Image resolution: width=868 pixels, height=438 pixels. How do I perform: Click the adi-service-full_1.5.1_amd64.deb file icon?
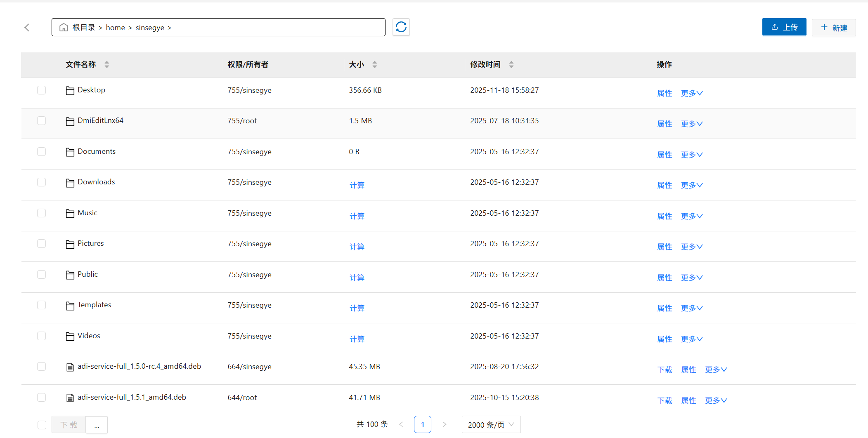(x=70, y=398)
